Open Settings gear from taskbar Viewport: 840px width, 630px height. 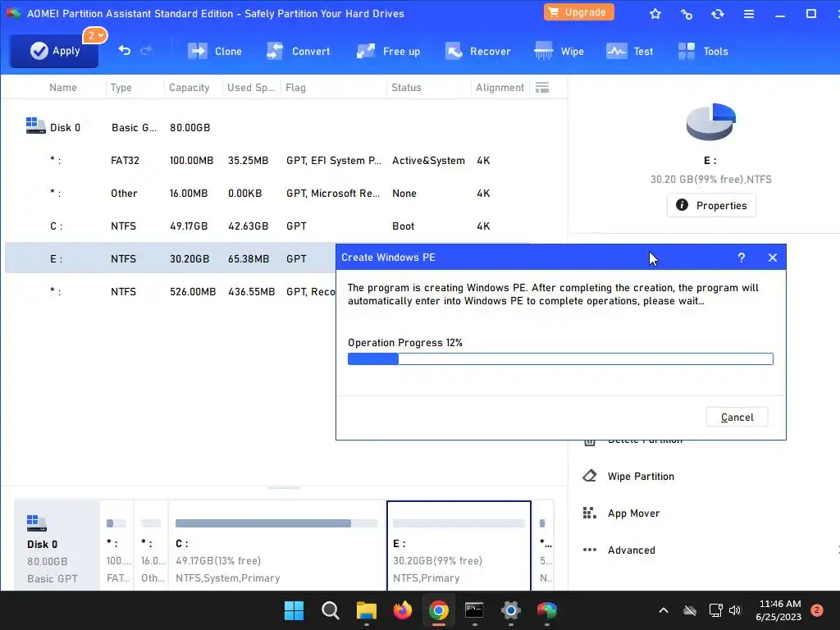pyautogui.click(x=510, y=610)
